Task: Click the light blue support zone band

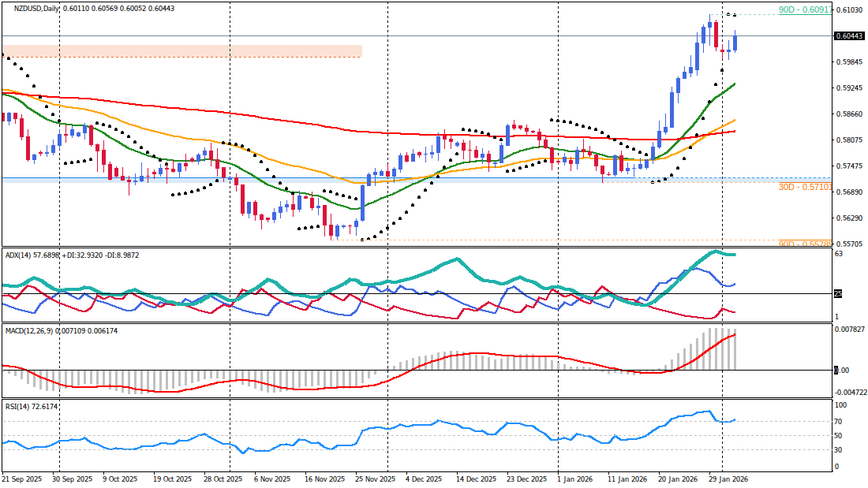Action: tap(417, 181)
